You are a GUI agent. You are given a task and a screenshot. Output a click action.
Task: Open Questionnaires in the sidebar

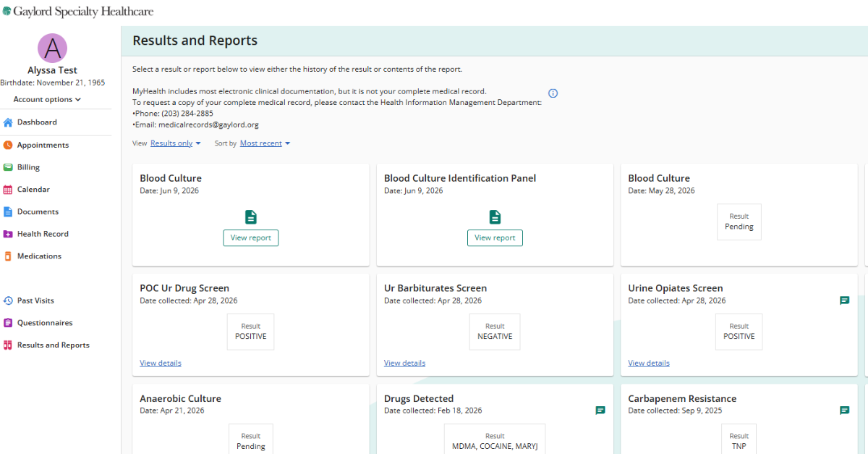(x=45, y=323)
